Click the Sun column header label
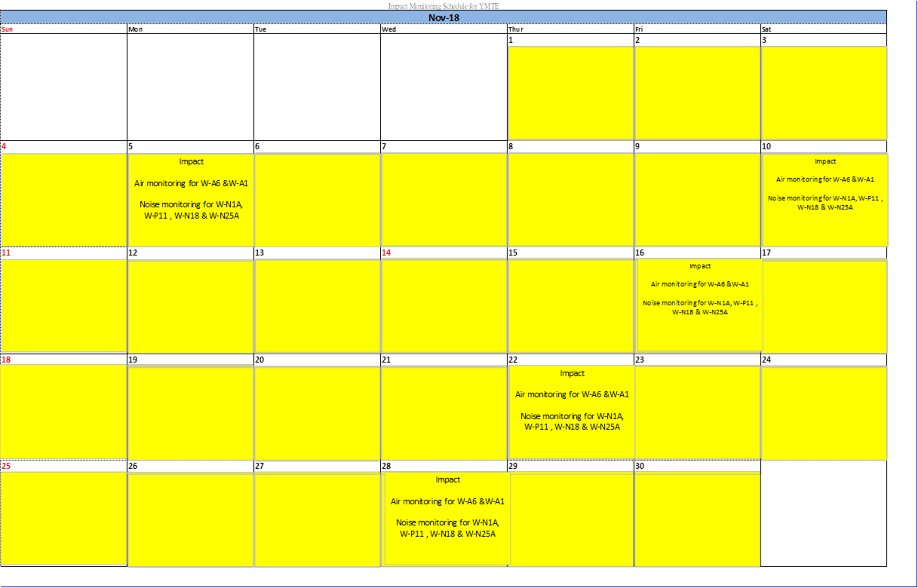The height and width of the screenshot is (588, 918). [x=8, y=29]
